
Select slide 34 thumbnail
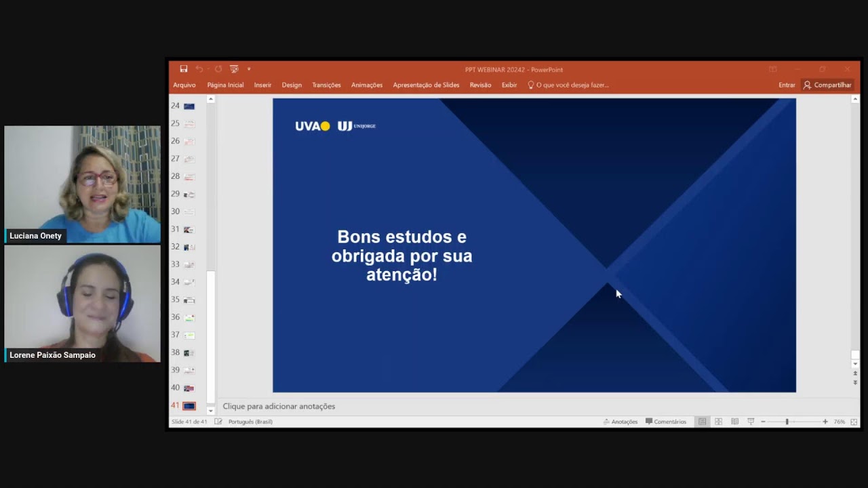pos(189,283)
